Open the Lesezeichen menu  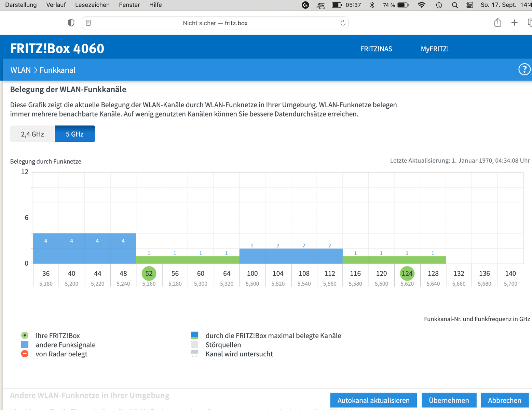[x=92, y=5]
